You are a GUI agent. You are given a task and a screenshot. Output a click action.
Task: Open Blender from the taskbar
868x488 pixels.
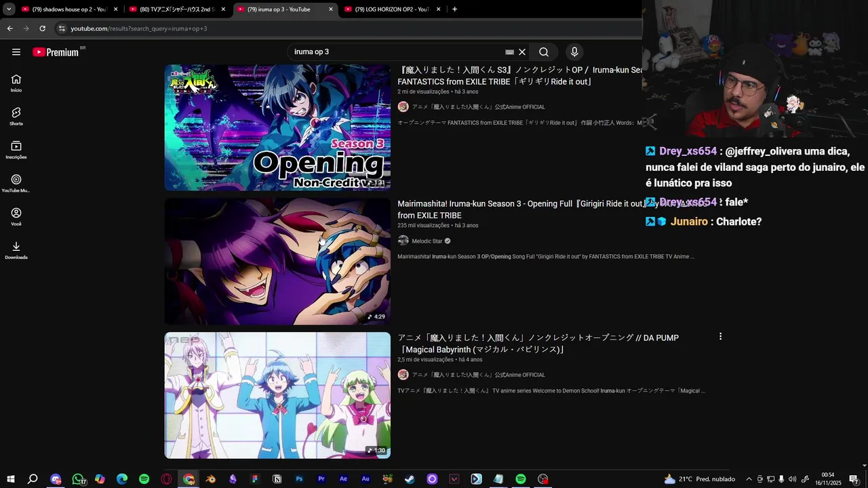pos(211,479)
